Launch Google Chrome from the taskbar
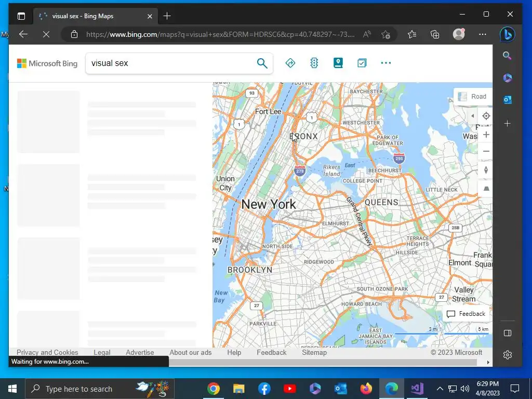This screenshot has width=532, height=399. [214, 389]
